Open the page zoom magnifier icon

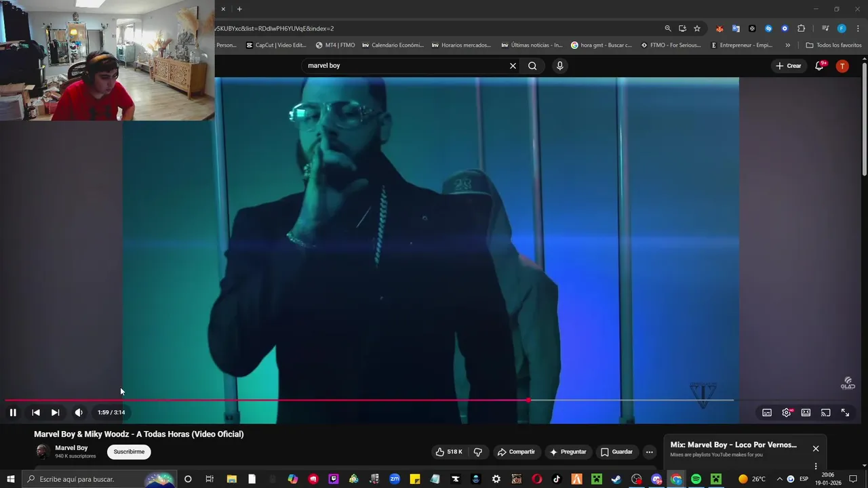point(668,28)
